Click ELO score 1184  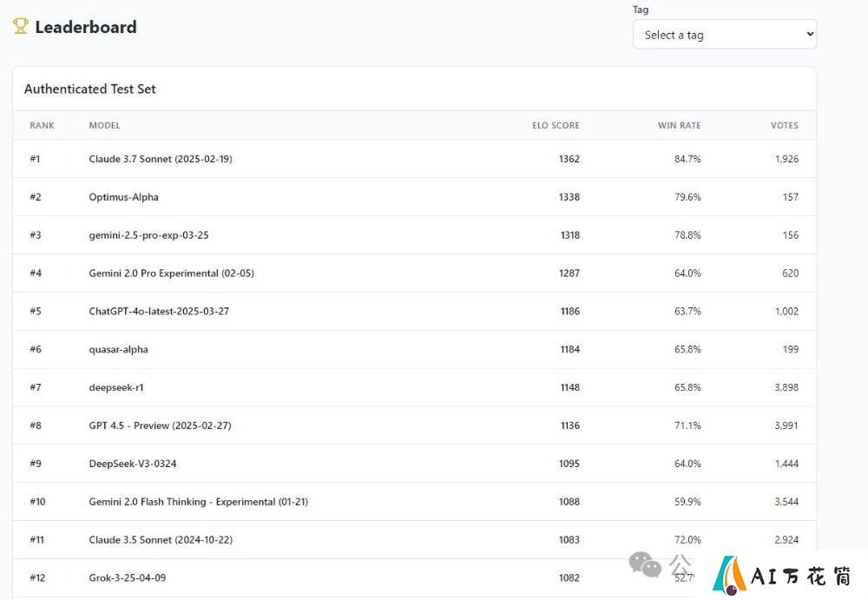coord(570,350)
